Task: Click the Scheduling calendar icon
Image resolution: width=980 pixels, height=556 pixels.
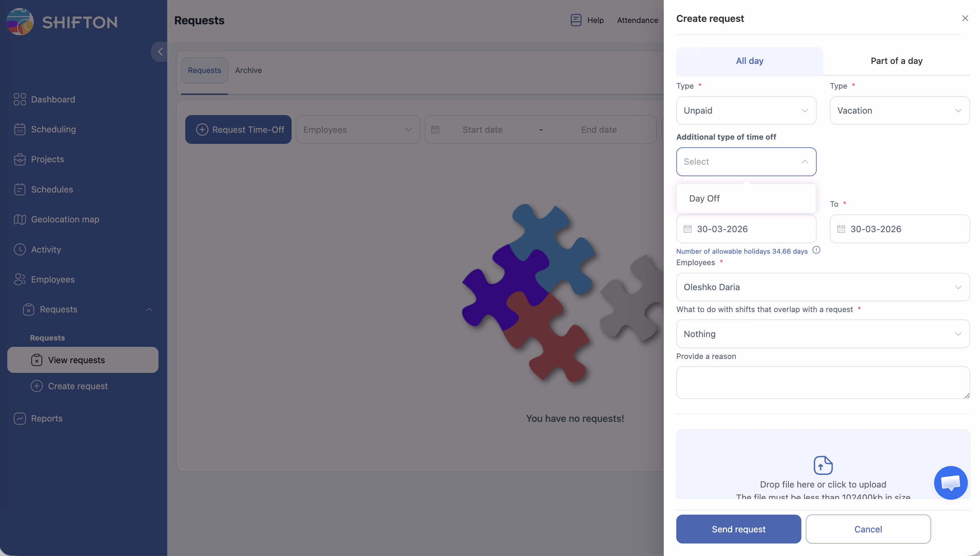Action: (19, 130)
